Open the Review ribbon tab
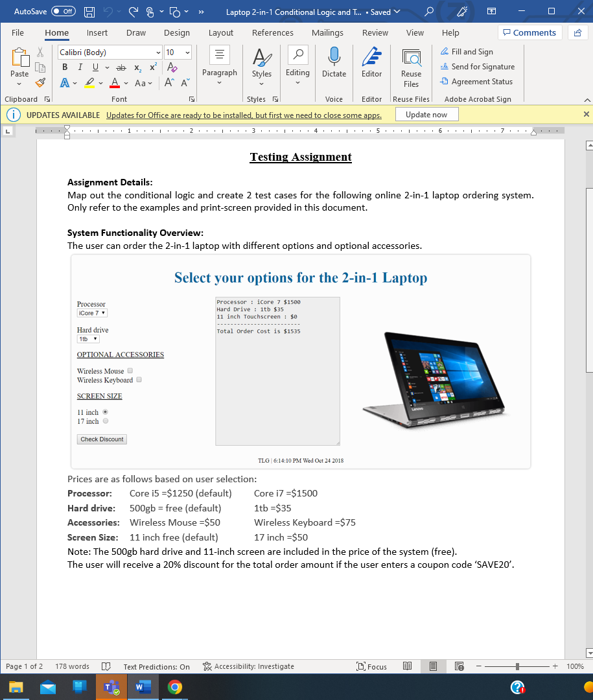Screen dimensions: 593x700 point(375,32)
